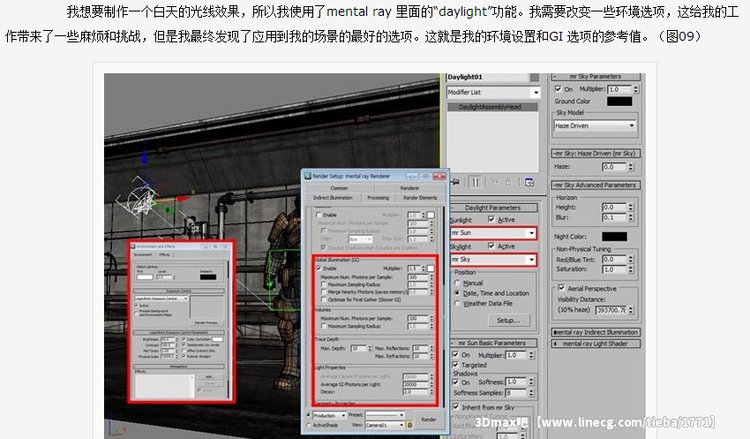Select Date, Time and Location radio

click(457, 293)
